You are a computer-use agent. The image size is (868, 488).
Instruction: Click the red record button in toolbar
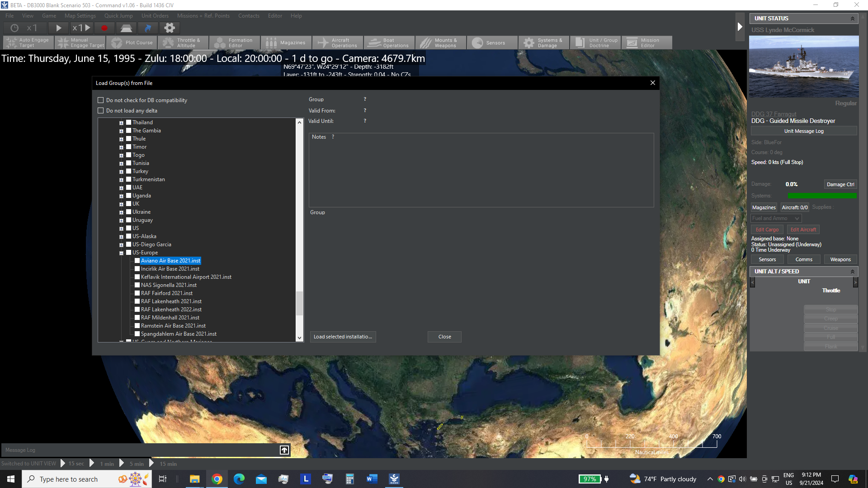[x=104, y=28]
